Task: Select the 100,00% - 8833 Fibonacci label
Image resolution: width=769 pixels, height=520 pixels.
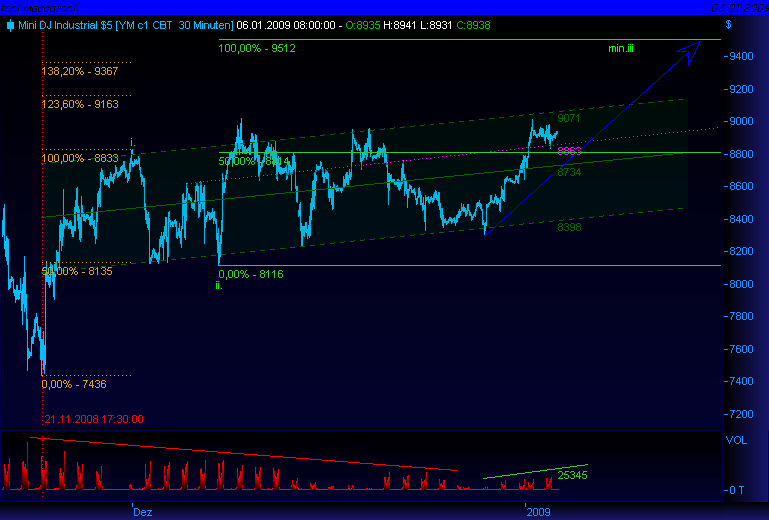Action: coord(80,158)
